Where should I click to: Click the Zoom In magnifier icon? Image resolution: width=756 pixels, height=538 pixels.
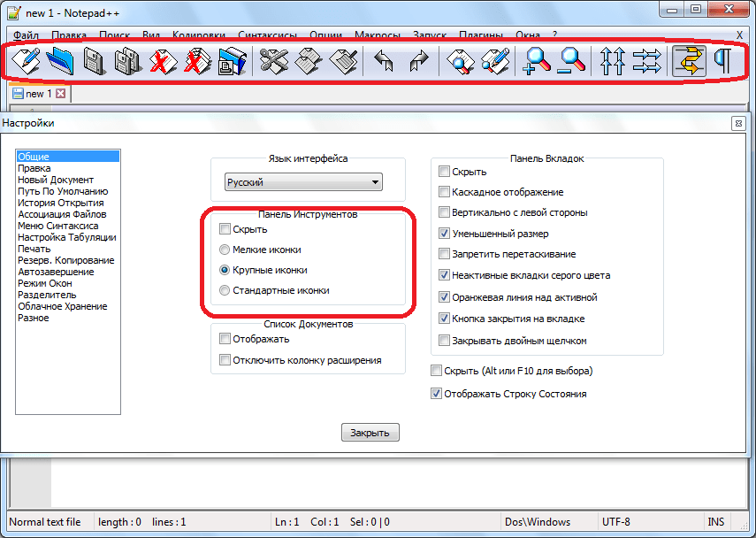click(538, 61)
